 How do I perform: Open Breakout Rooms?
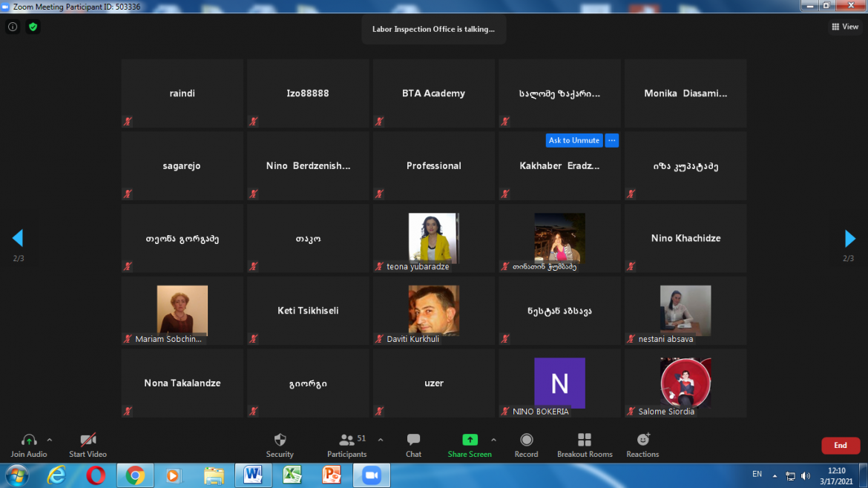click(x=585, y=440)
